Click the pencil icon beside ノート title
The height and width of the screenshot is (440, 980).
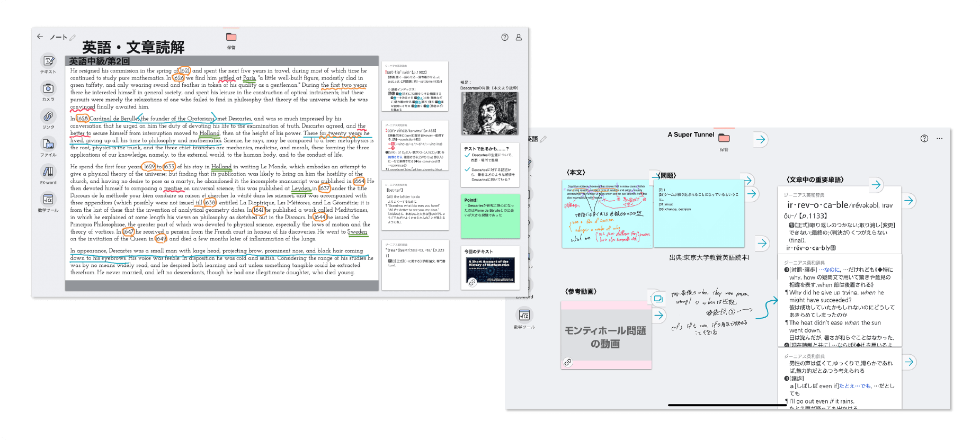tap(73, 38)
